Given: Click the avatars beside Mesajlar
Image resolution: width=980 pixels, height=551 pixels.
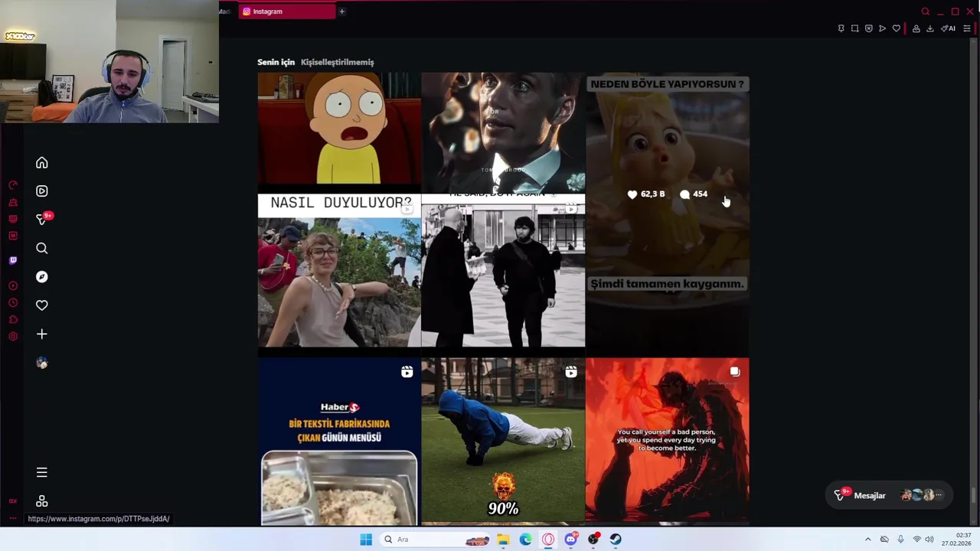Looking at the screenshot, I should coord(921,495).
